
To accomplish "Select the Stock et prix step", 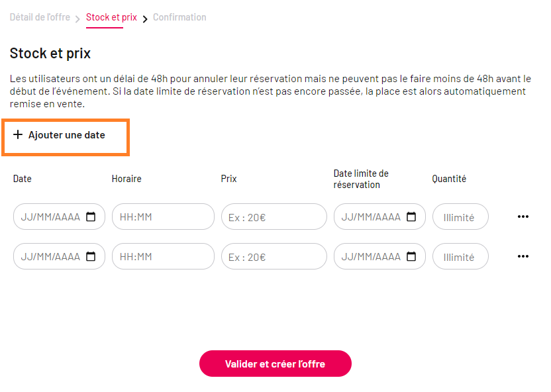I will (111, 17).
